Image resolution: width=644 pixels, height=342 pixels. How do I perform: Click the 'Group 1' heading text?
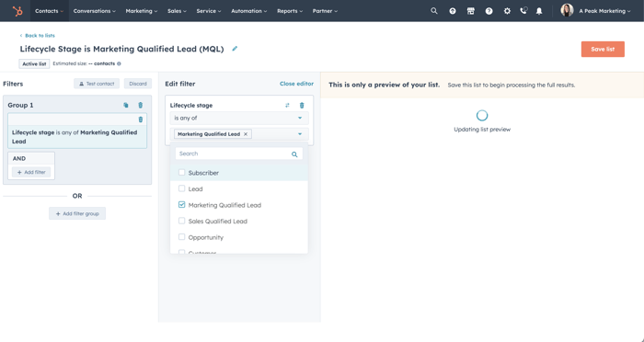(20, 105)
